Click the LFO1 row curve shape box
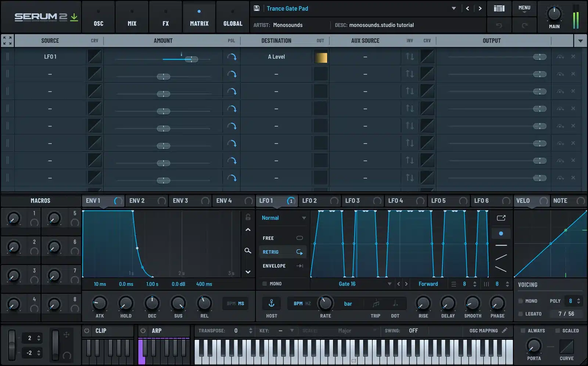Screen dimensions: 588x366 (94, 57)
